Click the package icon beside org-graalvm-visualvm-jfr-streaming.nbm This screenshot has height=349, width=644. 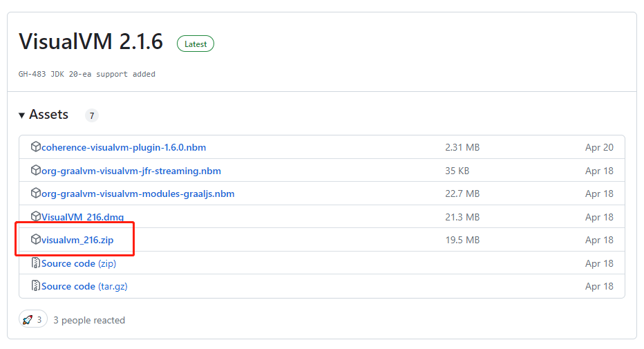[36, 170]
